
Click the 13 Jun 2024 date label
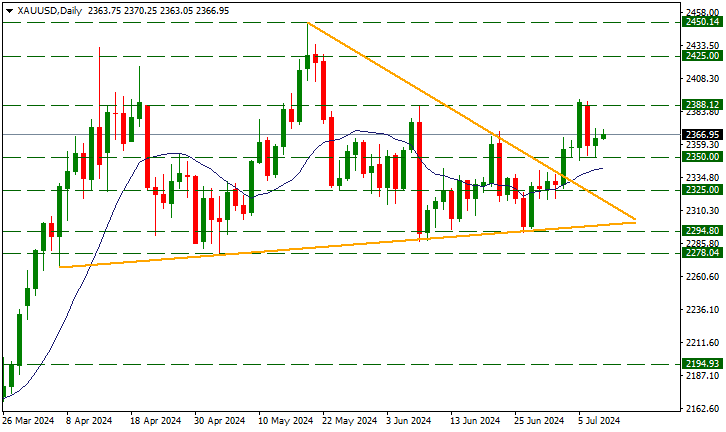(476, 421)
